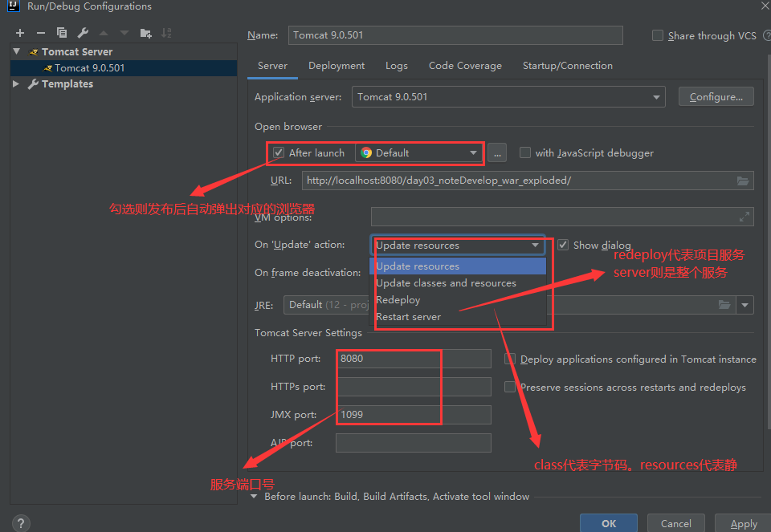771x532 pixels.
Task: Click the URL input field
Action: [x=528, y=181]
